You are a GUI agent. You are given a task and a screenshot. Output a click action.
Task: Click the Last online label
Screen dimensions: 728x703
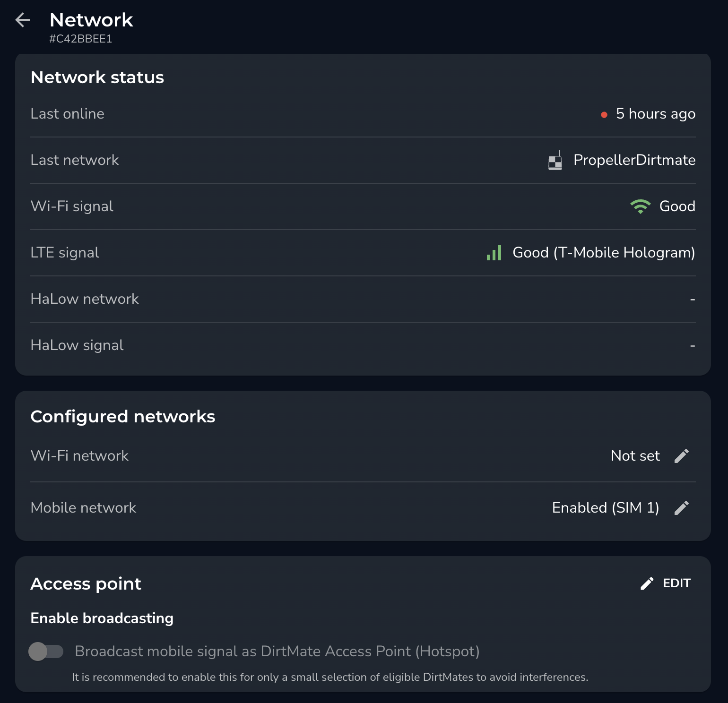pyautogui.click(x=67, y=114)
